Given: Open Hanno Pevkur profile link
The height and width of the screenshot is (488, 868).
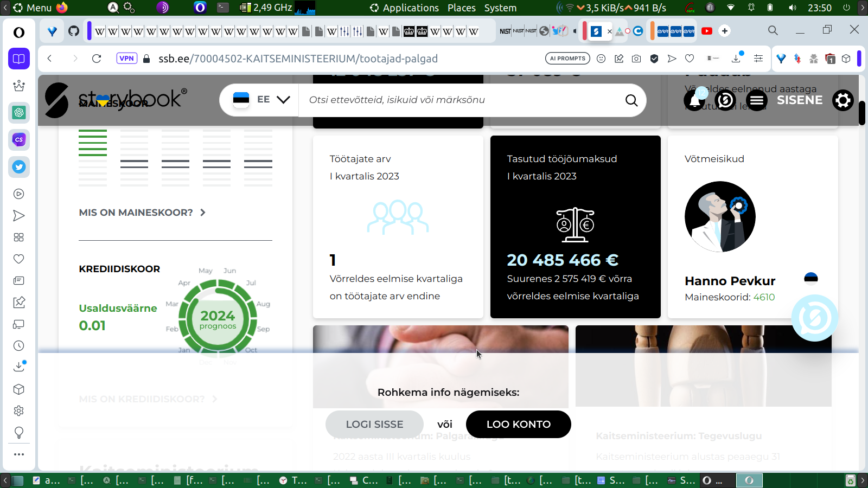Looking at the screenshot, I should coord(730,281).
